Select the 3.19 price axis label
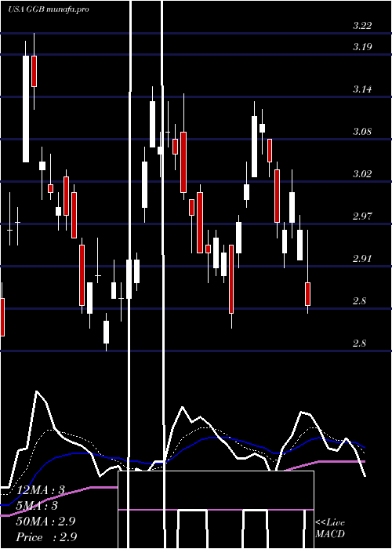The width and height of the screenshot is (392, 549). pyautogui.click(x=362, y=47)
